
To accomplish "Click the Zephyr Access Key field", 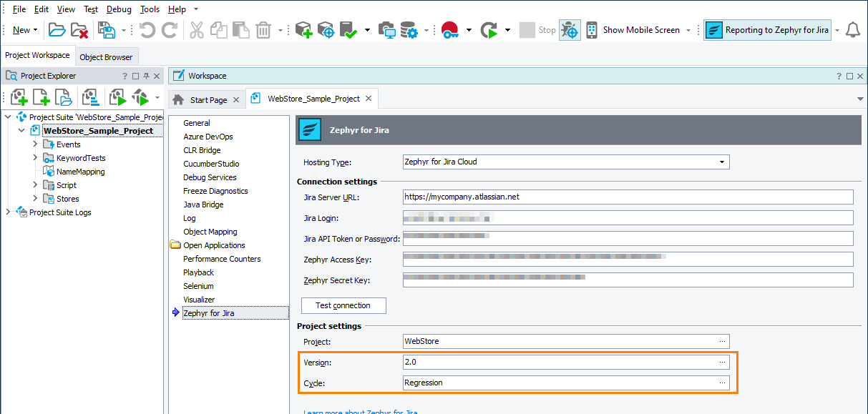I will 628,259.
